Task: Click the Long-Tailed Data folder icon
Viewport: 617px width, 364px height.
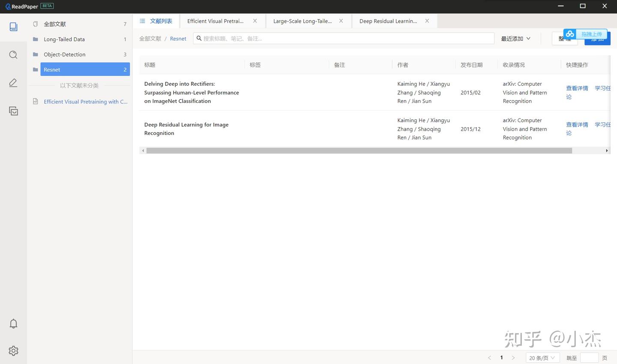Action: click(36, 39)
